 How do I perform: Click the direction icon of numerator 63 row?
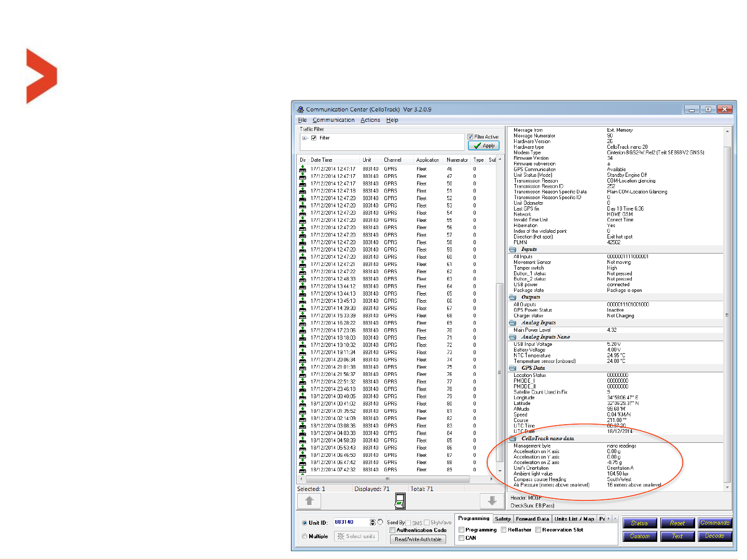point(302,279)
